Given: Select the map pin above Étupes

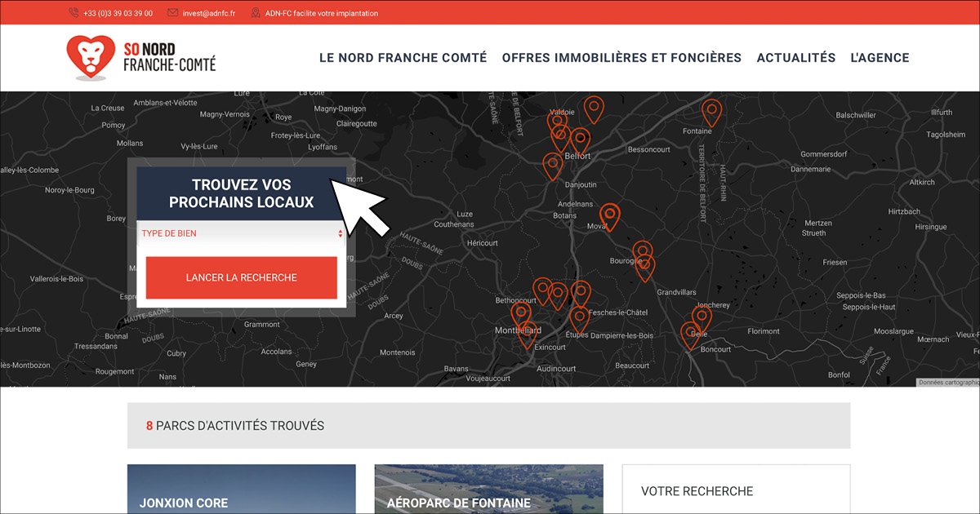Looking at the screenshot, I should [x=578, y=318].
